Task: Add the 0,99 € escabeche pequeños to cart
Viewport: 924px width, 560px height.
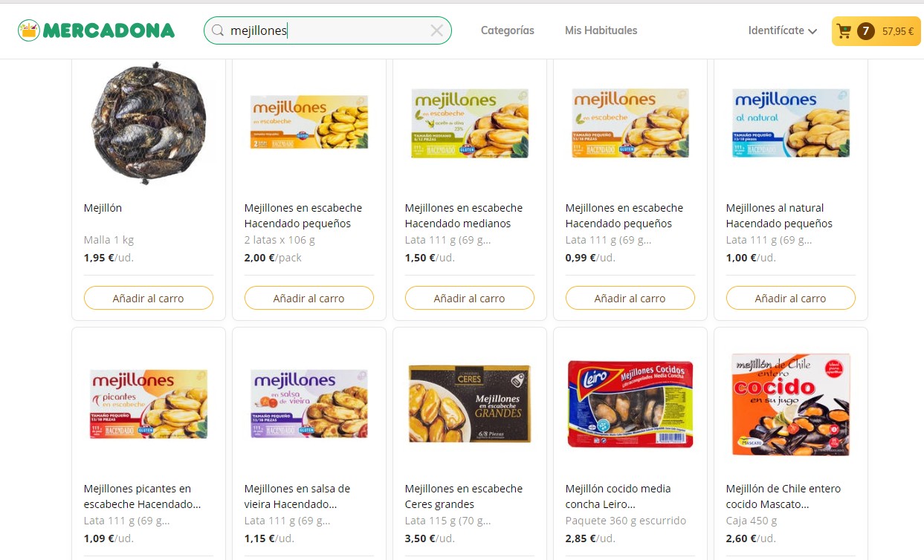Action: [630, 298]
